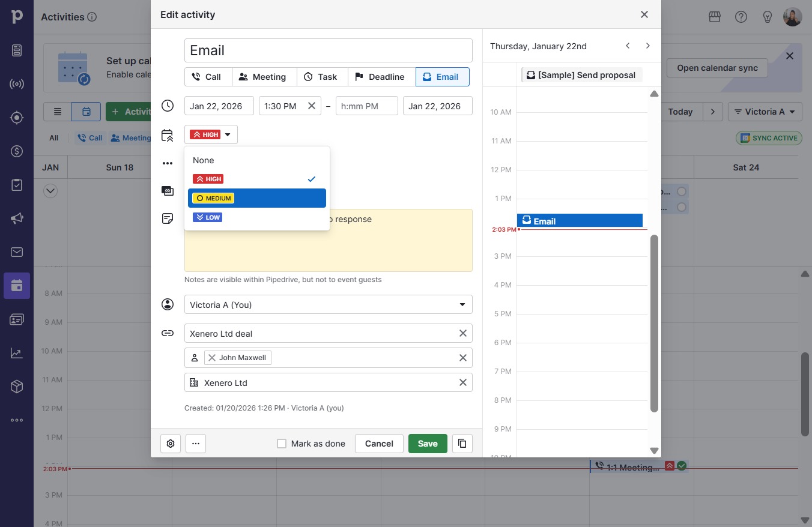Click end time h:mm PM field
This screenshot has width=812, height=527.
tap(367, 106)
